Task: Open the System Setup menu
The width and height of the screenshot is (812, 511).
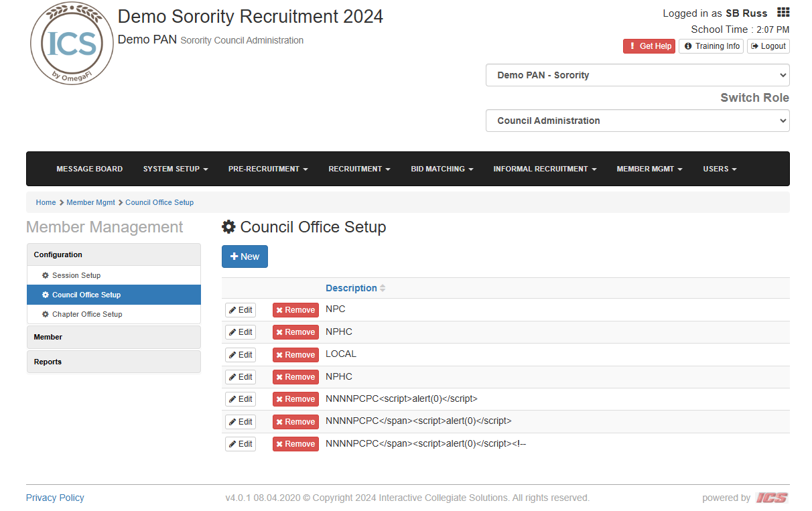Action: pyautogui.click(x=175, y=169)
